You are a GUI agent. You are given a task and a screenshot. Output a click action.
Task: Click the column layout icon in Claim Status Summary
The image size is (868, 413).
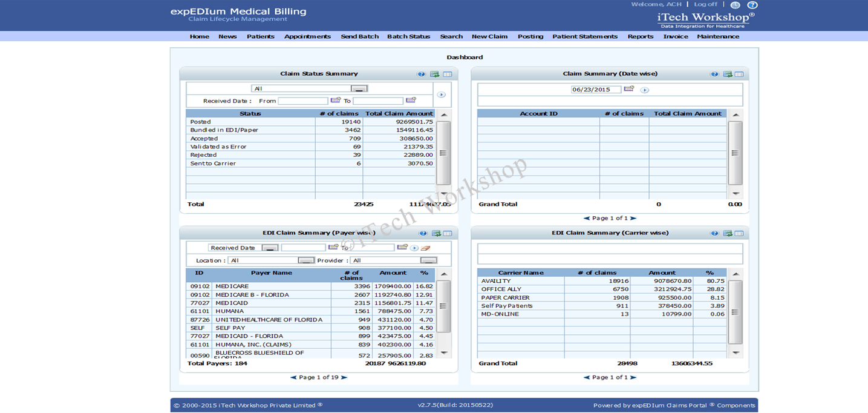[448, 74]
